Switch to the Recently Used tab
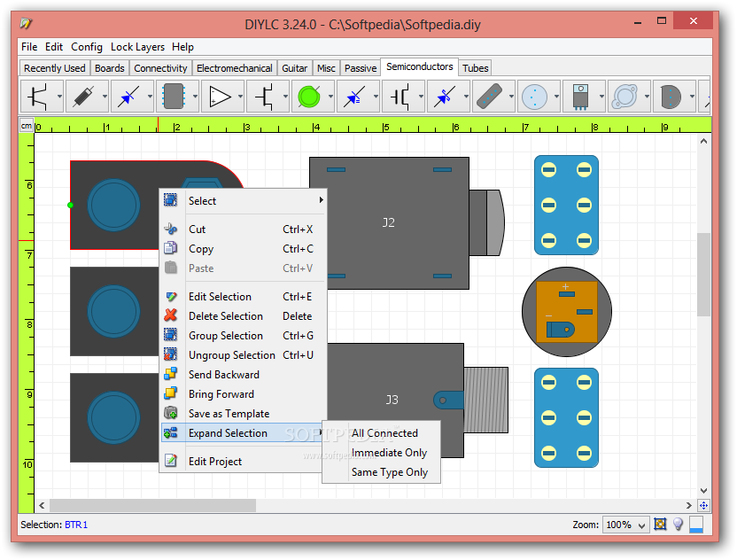The image size is (737, 560). (x=55, y=68)
